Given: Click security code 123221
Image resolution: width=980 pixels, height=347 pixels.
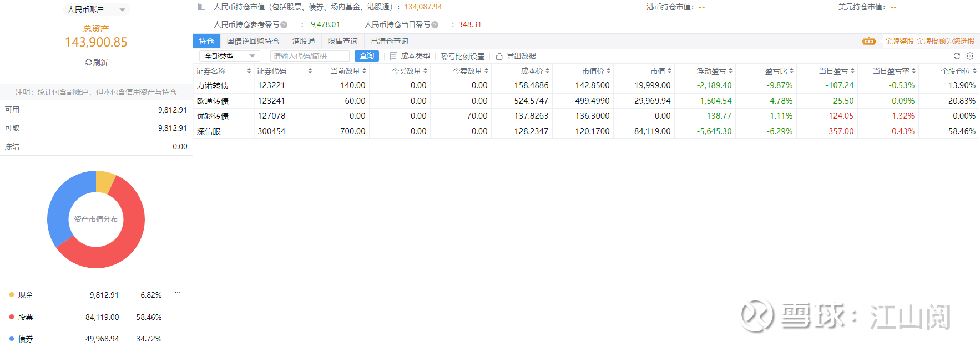Looking at the screenshot, I should click(x=271, y=85).
